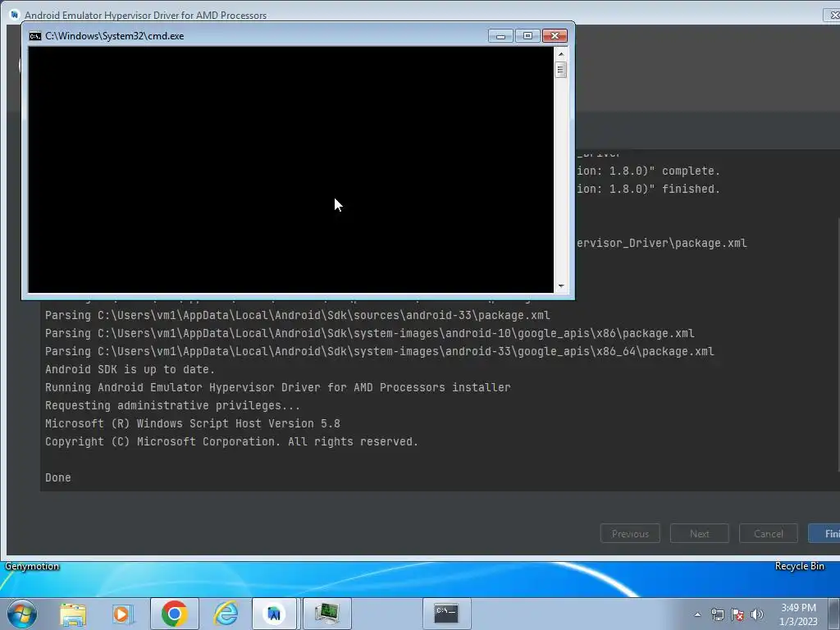Click the cmd scrollbar down arrow

tap(561, 286)
